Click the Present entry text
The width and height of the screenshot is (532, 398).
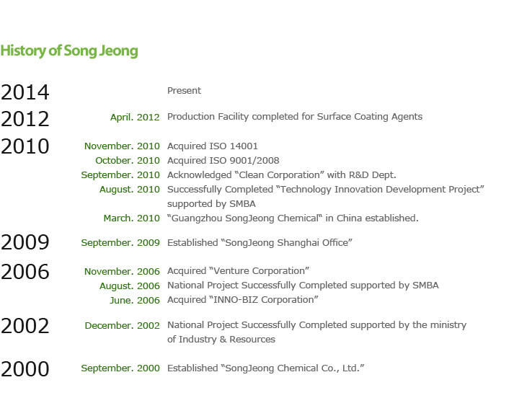pyautogui.click(x=185, y=91)
